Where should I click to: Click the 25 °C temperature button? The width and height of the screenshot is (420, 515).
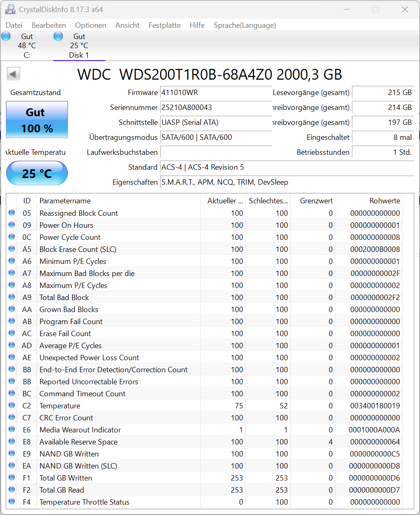[37, 173]
